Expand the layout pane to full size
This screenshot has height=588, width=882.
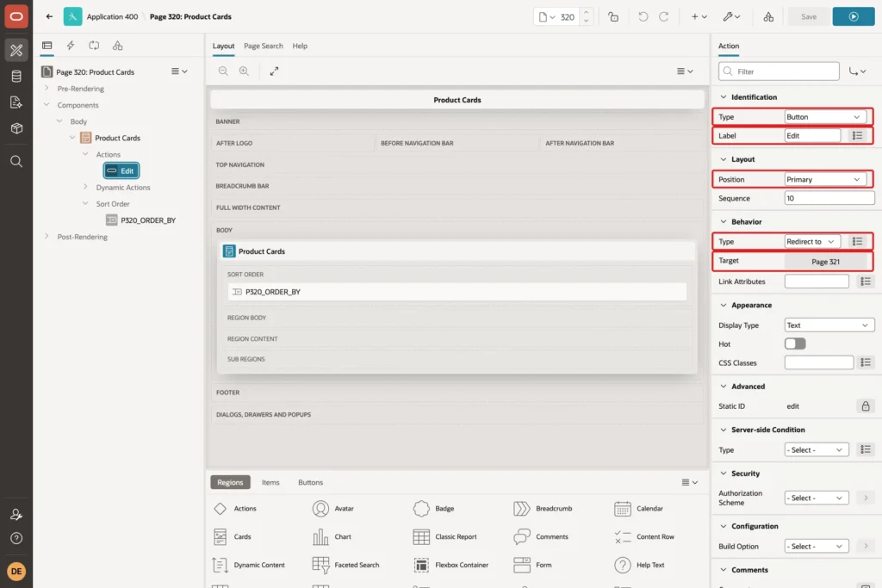(x=274, y=71)
